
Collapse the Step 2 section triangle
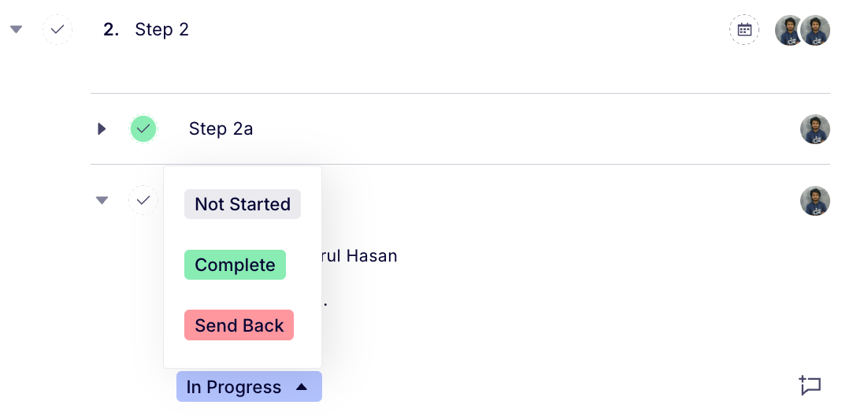coord(16,30)
